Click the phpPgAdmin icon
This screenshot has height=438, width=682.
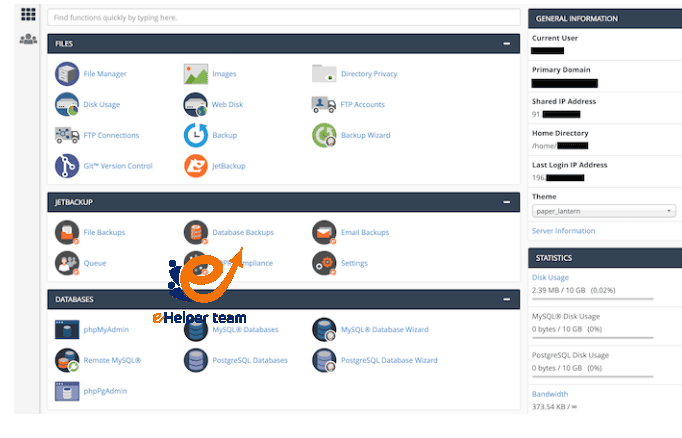point(67,391)
